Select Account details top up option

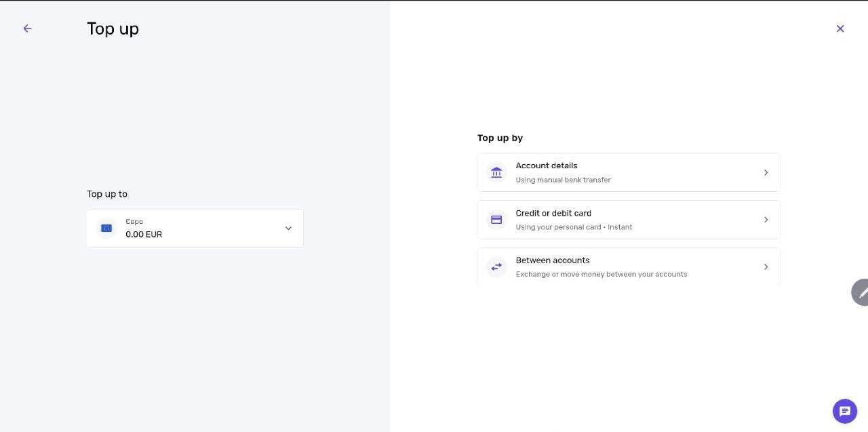click(x=629, y=172)
